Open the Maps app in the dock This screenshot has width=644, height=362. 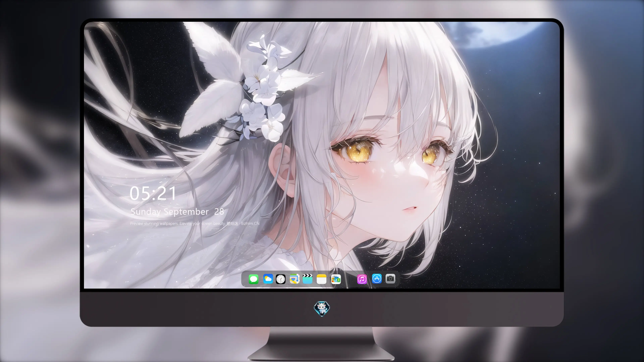(x=294, y=279)
